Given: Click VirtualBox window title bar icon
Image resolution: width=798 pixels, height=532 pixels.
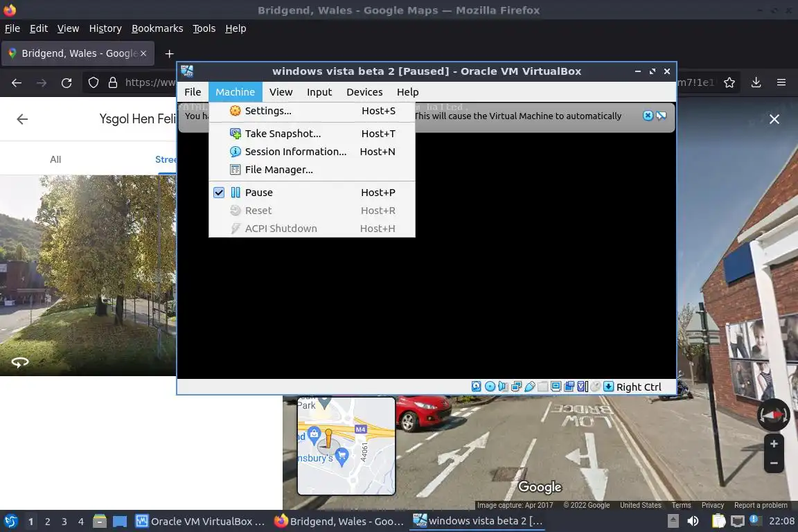Looking at the screenshot, I should (187, 71).
